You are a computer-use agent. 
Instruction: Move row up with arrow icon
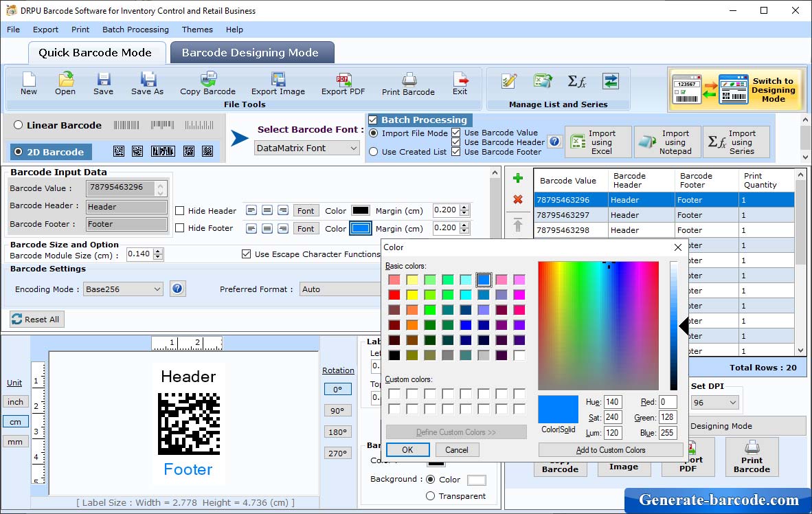517,225
